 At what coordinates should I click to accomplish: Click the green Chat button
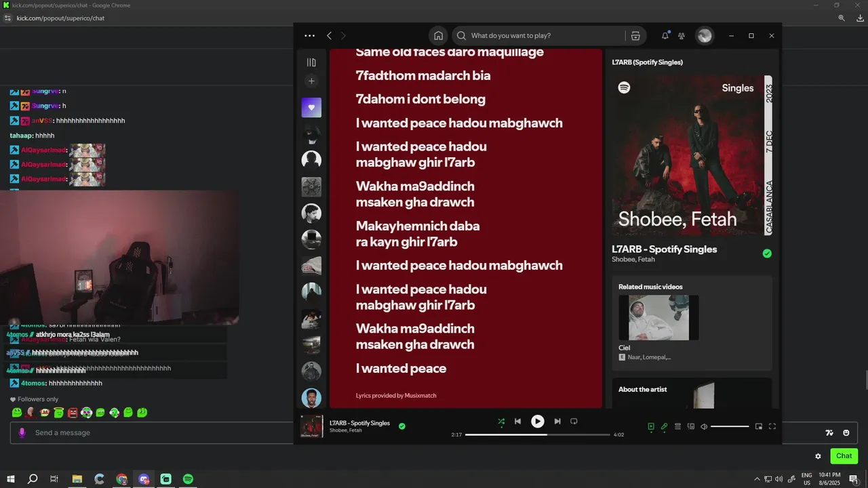[844, 456]
